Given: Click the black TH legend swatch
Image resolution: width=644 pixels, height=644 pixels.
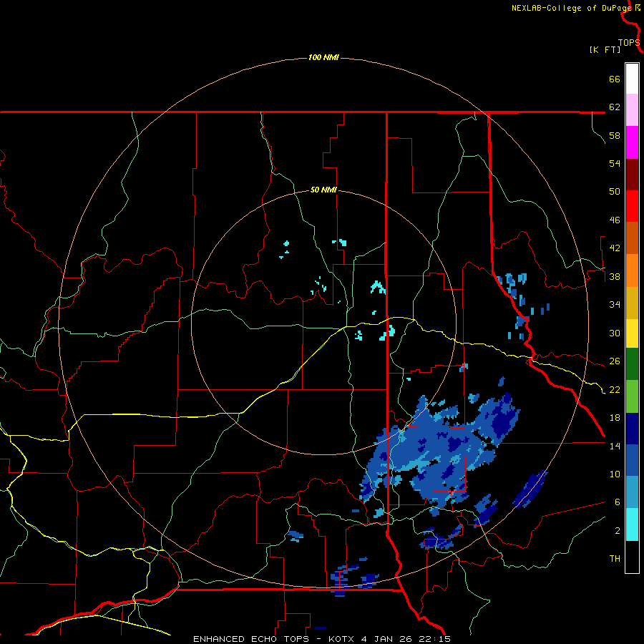Looking at the screenshot, I should point(632,557).
